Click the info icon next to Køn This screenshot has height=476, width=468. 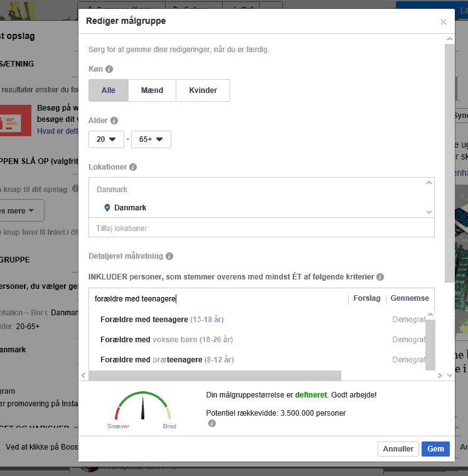click(109, 69)
